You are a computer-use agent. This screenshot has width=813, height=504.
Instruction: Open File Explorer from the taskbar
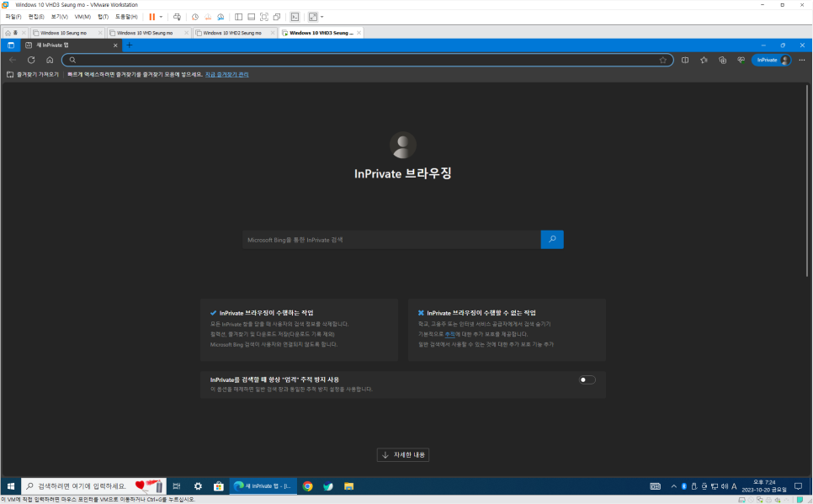tap(349, 486)
